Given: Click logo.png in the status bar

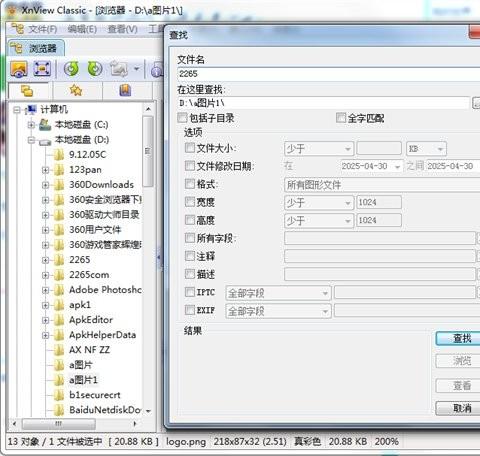Looking at the screenshot, I should (x=186, y=442).
